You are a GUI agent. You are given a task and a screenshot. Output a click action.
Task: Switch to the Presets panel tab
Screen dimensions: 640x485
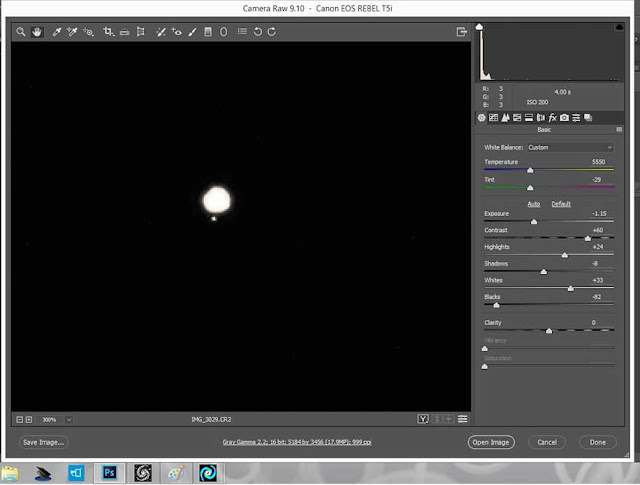pos(576,118)
